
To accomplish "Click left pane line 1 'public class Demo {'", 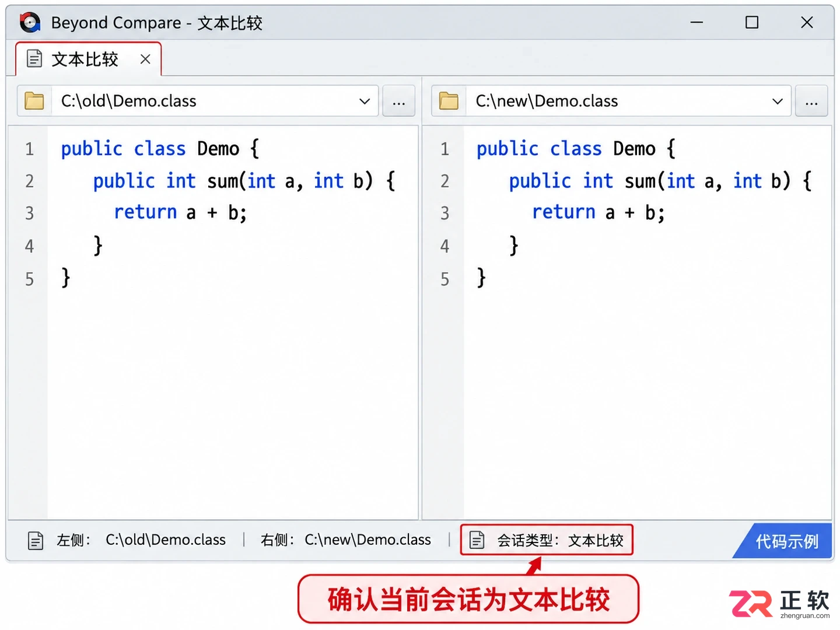I will point(160,149).
